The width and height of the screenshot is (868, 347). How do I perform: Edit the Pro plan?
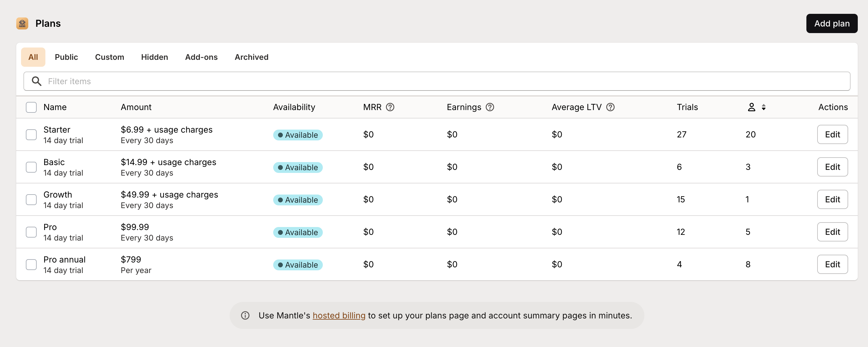[x=832, y=232]
